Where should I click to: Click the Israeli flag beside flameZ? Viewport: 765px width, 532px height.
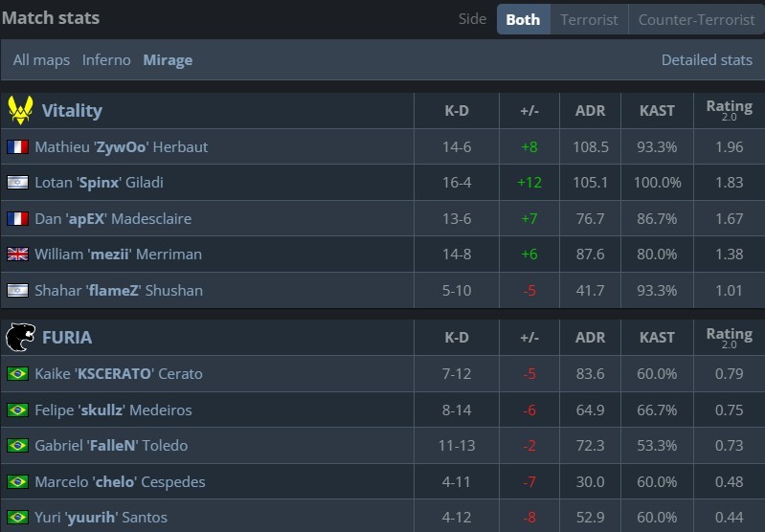coord(17,291)
